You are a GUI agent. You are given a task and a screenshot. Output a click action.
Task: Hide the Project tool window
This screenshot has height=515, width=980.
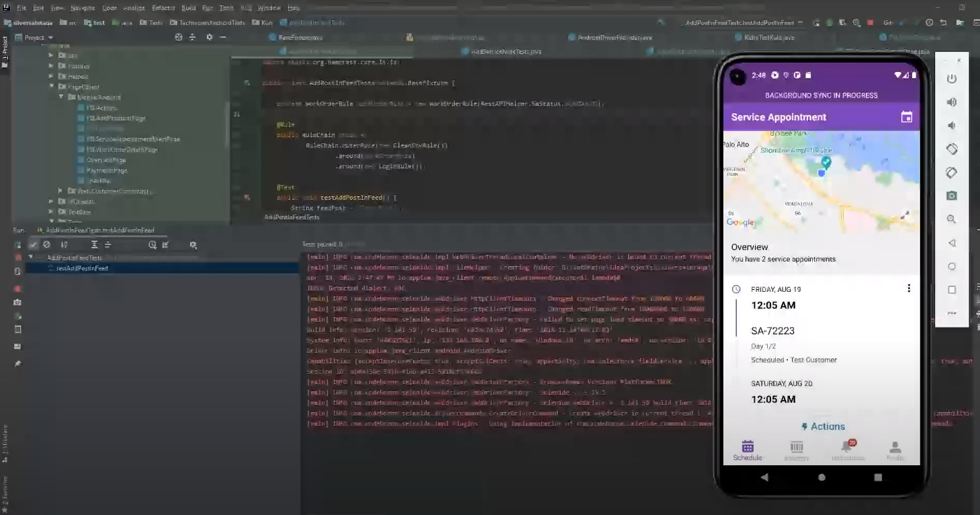[x=223, y=38]
